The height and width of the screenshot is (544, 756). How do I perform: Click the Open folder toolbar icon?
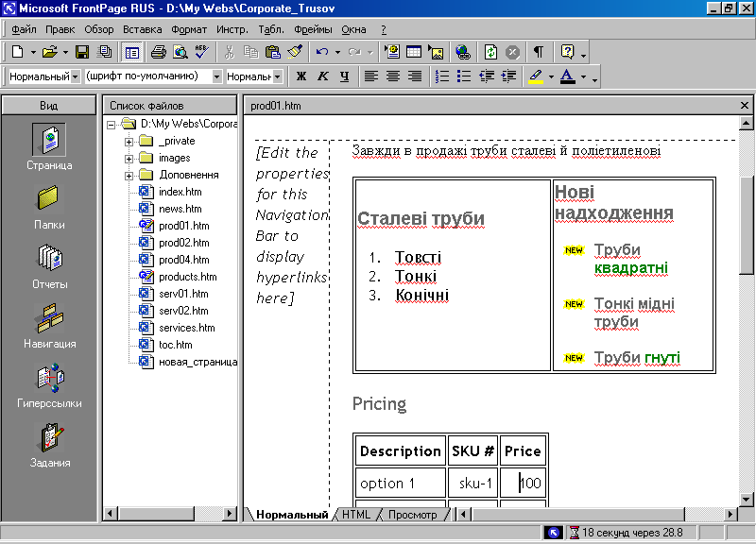(50, 52)
